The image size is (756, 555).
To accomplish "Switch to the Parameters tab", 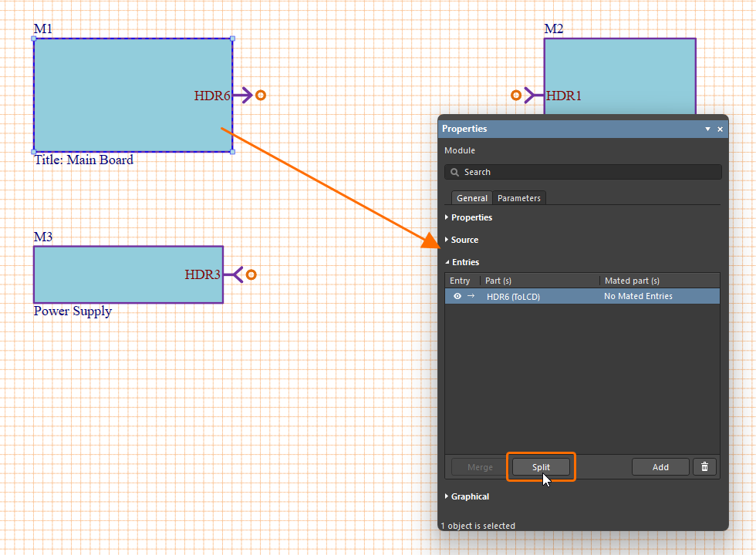I will click(518, 197).
